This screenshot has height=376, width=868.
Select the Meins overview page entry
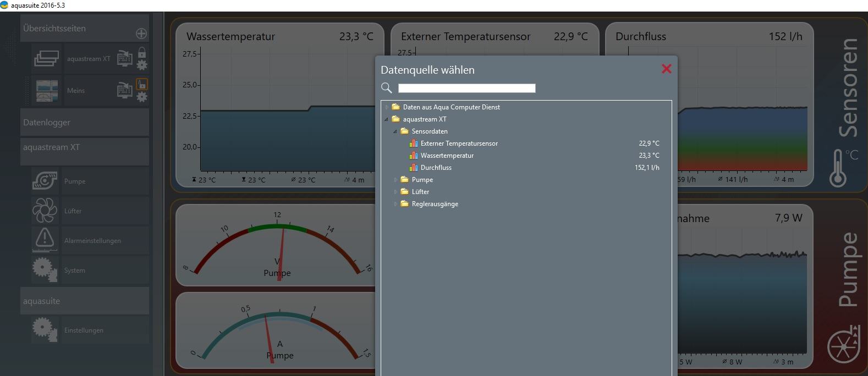point(76,91)
